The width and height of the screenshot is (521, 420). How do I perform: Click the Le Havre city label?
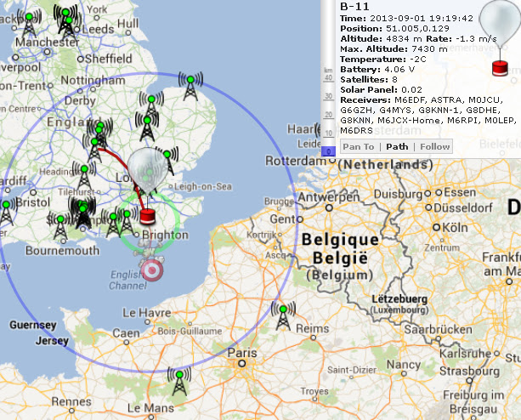[x=147, y=313]
